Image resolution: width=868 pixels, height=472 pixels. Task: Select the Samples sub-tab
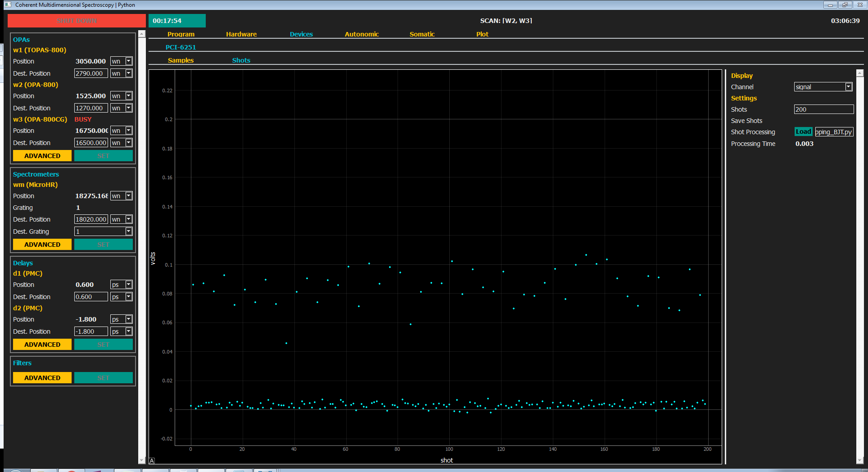pyautogui.click(x=181, y=60)
